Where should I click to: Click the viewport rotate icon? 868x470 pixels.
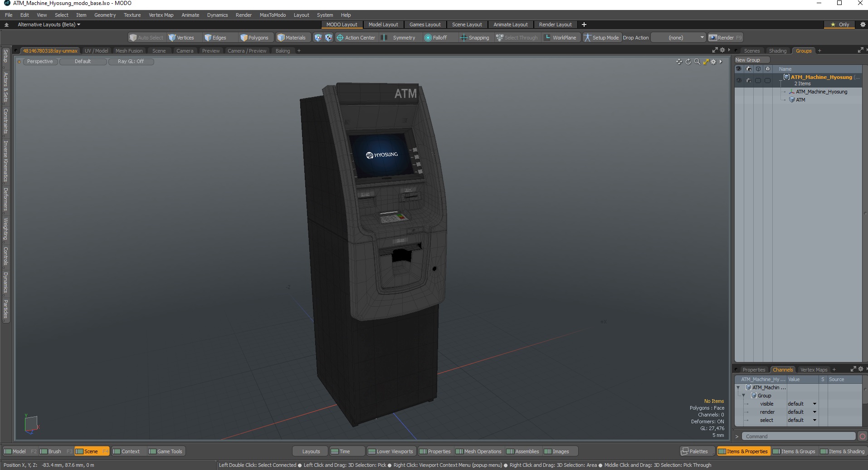[x=688, y=62]
